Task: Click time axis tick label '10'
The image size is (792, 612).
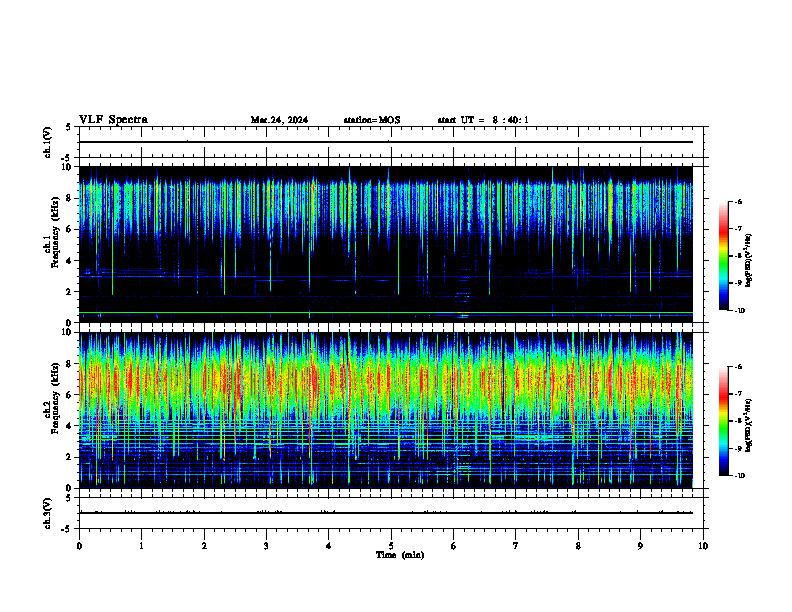Action: click(x=703, y=546)
